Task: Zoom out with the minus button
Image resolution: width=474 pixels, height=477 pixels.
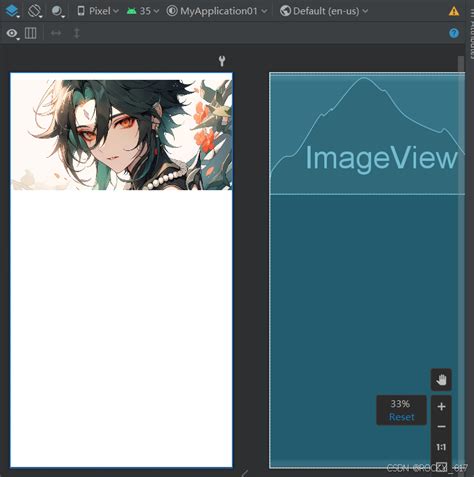Action: [x=441, y=427]
